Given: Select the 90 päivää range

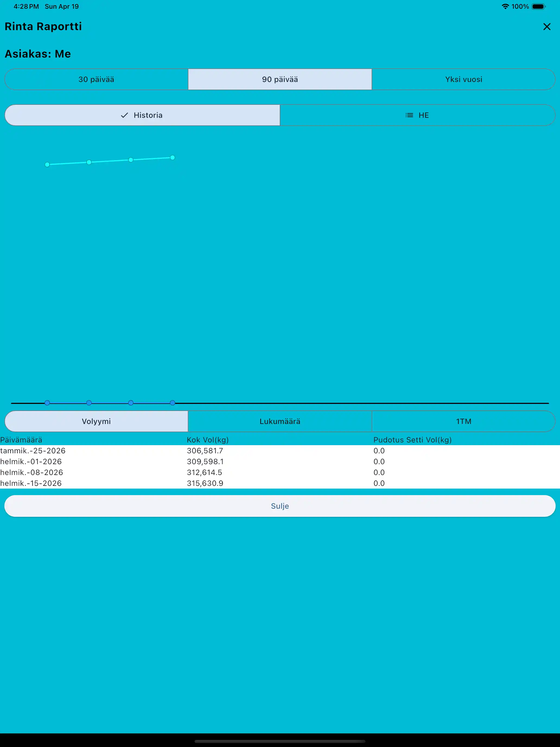Looking at the screenshot, I should [x=280, y=79].
